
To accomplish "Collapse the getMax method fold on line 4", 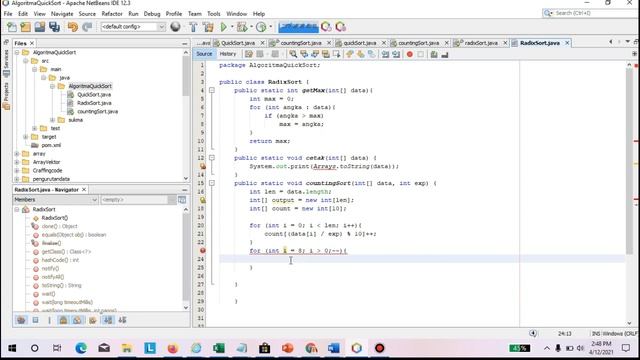I will click(212, 90).
